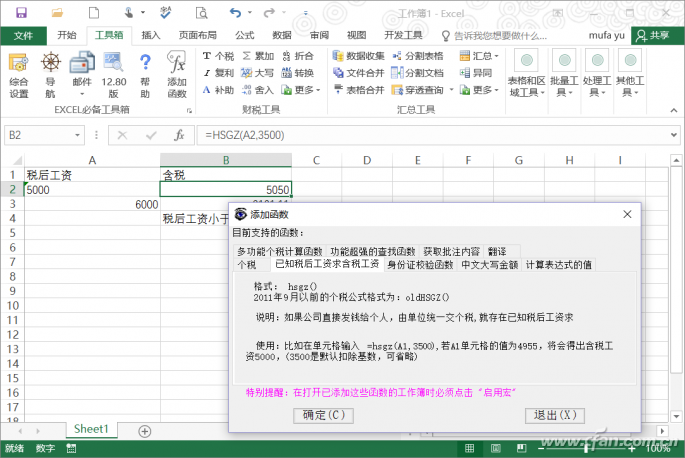Open the Name Box dropdown arrow
The height and width of the screenshot is (458, 685).
[x=77, y=135]
